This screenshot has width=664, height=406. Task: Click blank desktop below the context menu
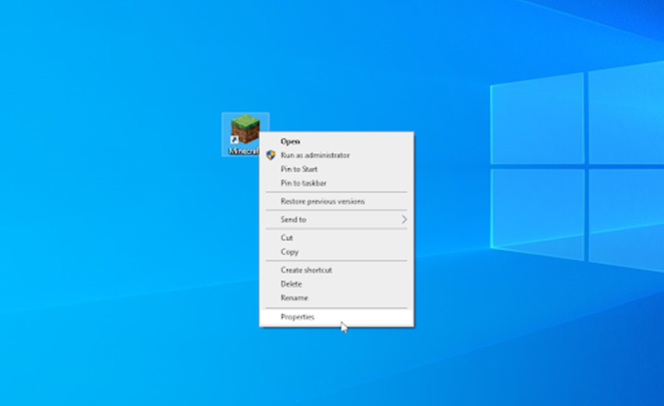pyautogui.click(x=330, y=370)
